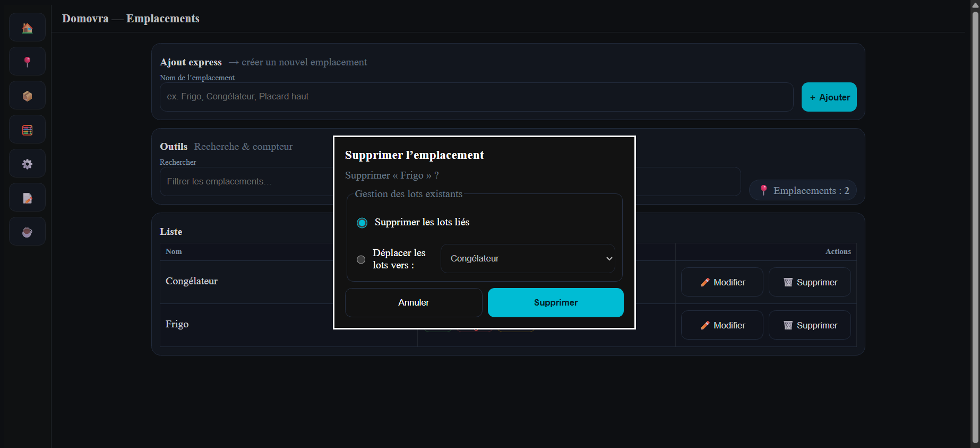Open the cardboard box sidebar icon

27,96
